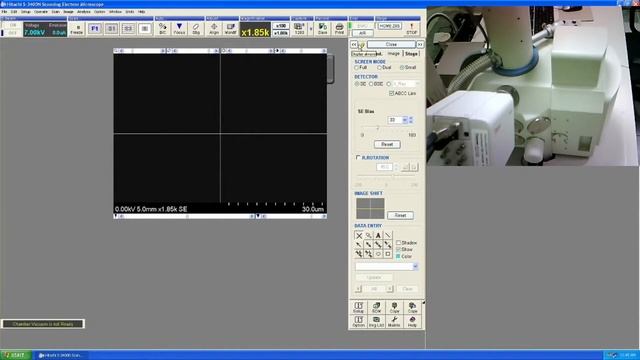Open the Help panel icon
640x360 pixels.
coord(412,322)
